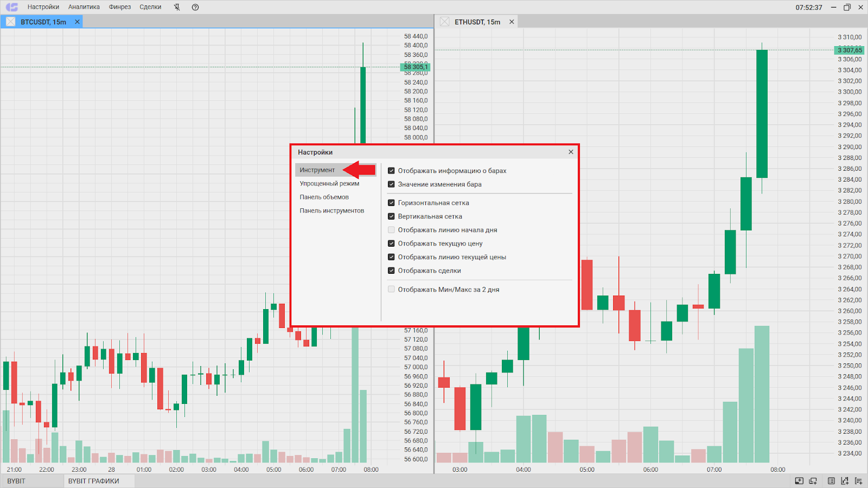The image size is (868, 488).
Task: Switch to the BTCUSDT, 15m tab
Action: (43, 22)
